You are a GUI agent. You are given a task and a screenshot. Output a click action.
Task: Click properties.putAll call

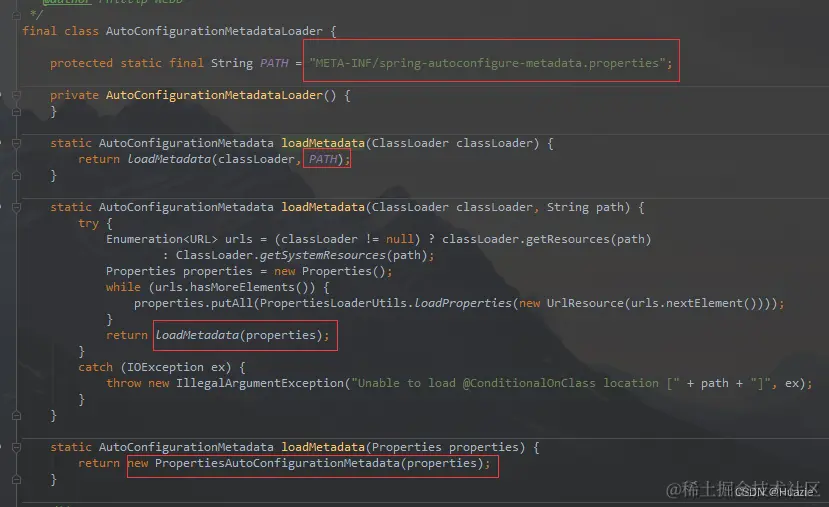click(193, 303)
